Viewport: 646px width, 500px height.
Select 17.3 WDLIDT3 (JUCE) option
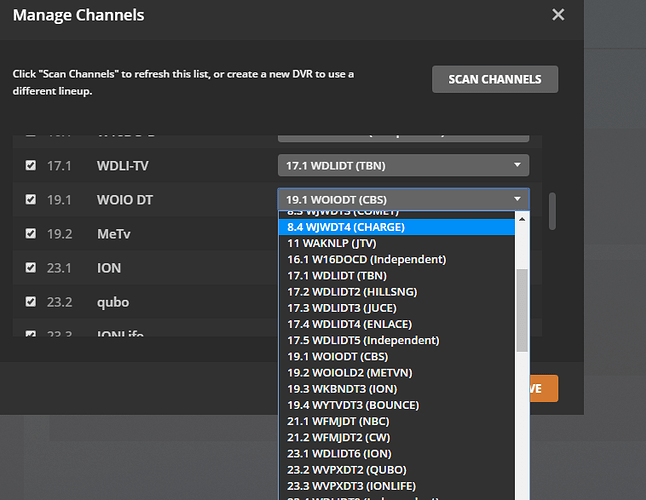[x=397, y=308]
